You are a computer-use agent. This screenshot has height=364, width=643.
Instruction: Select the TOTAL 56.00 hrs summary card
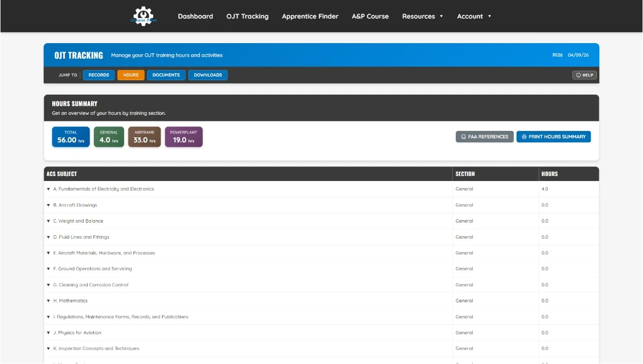coord(70,136)
